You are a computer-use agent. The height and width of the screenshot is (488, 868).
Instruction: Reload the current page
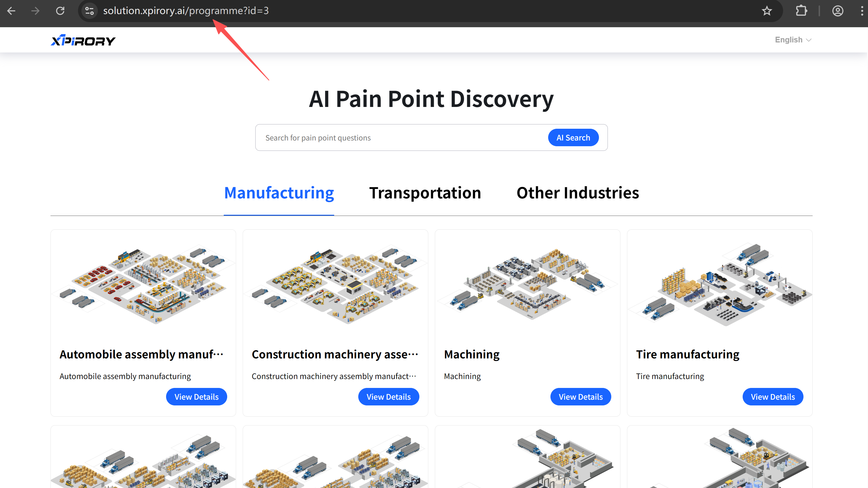click(x=60, y=11)
